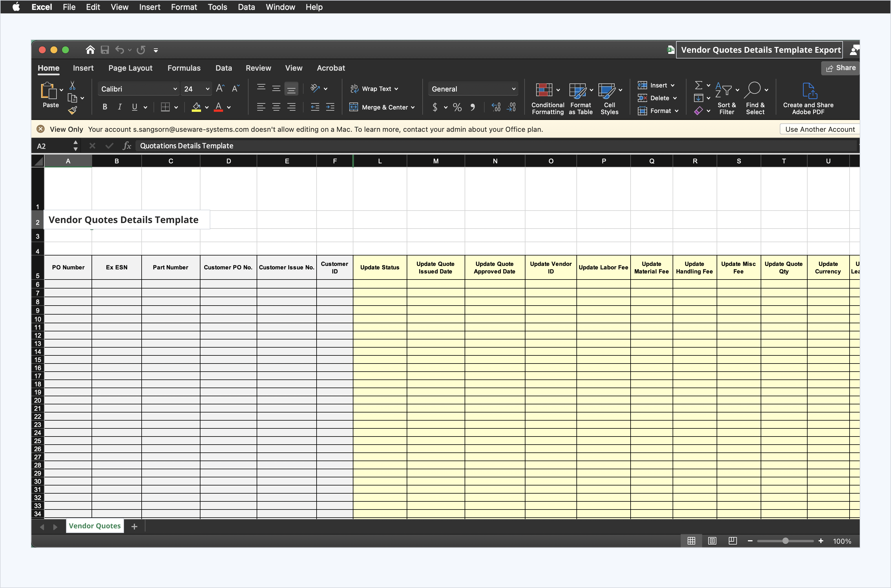The height and width of the screenshot is (588, 891).
Task: Click the Copy icon
Action: [72, 98]
